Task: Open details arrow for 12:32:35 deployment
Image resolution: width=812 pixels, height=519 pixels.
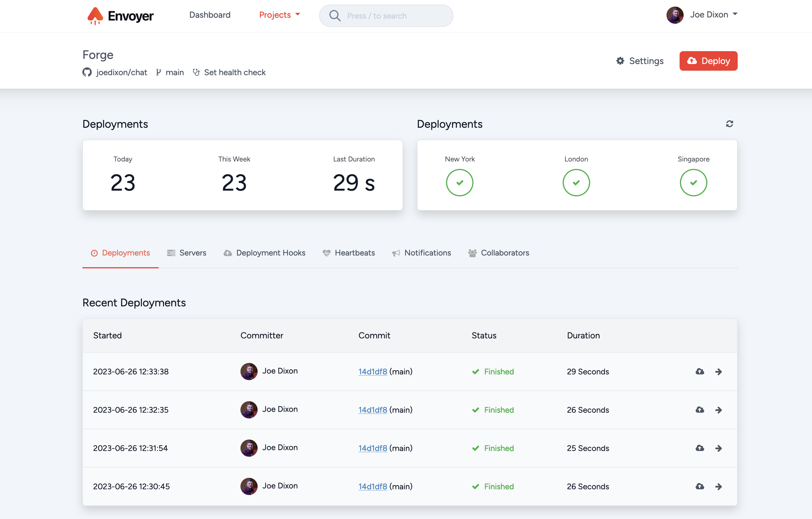Action: pyautogui.click(x=719, y=410)
